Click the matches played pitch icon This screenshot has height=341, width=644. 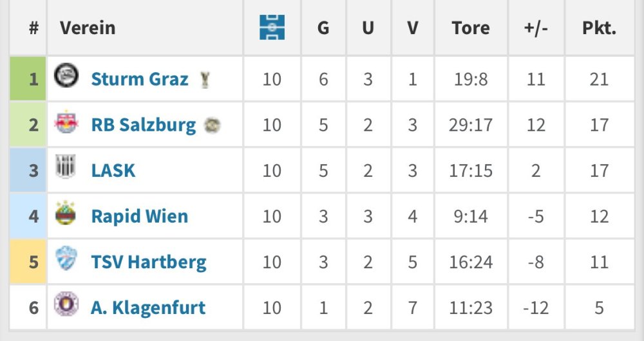pyautogui.click(x=272, y=28)
